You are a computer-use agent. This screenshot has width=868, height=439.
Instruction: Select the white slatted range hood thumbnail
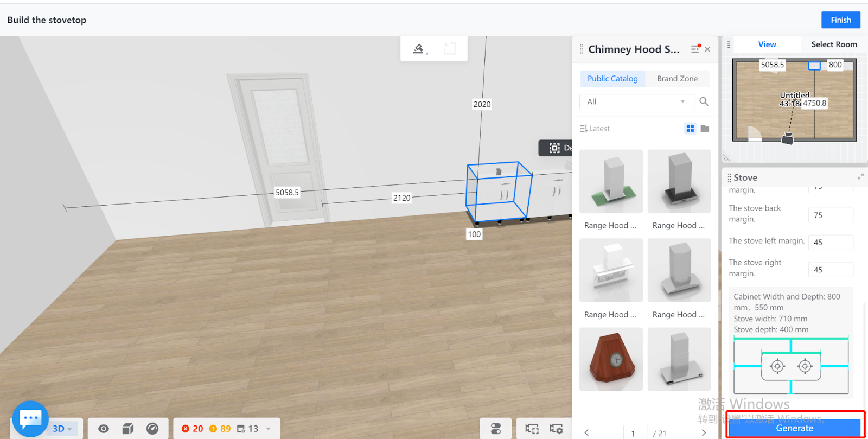[x=611, y=270]
